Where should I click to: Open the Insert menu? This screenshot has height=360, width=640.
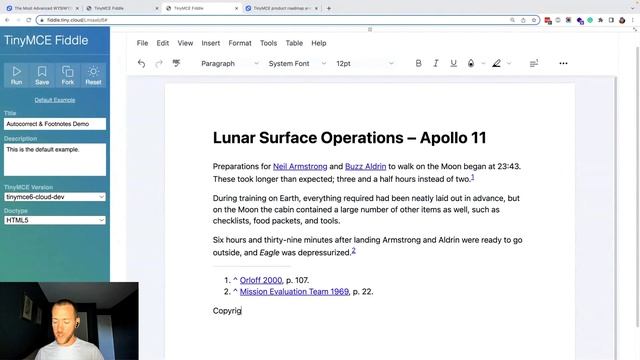tap(211, 43)
